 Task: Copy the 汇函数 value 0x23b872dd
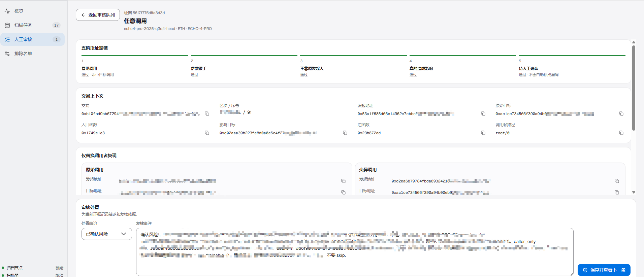483,133
